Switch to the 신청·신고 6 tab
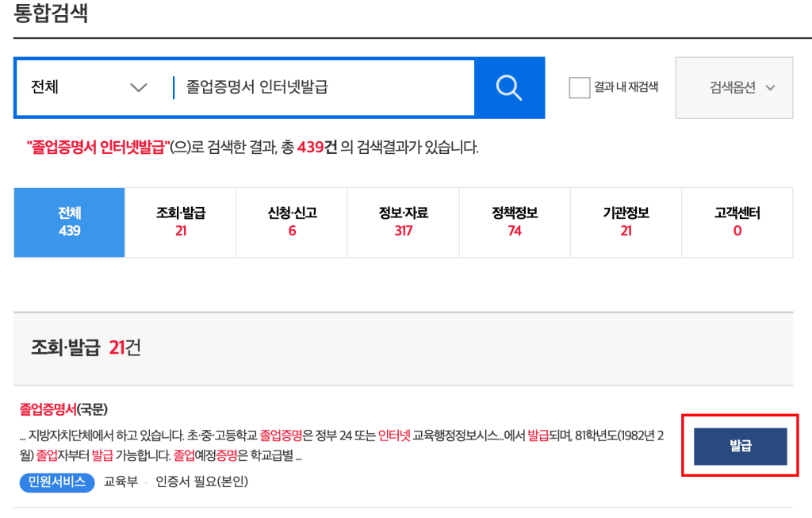812x518 pixels. 292,222
